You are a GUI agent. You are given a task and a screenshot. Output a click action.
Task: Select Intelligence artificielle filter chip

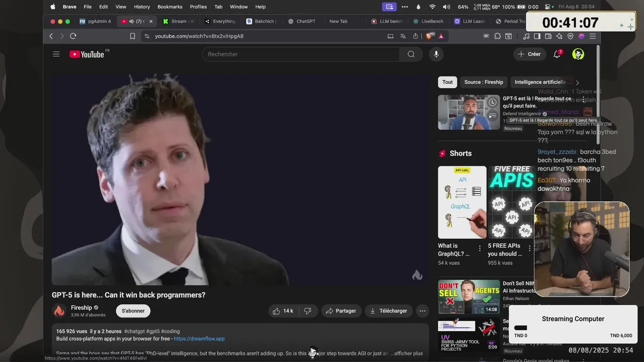[540, 82]
